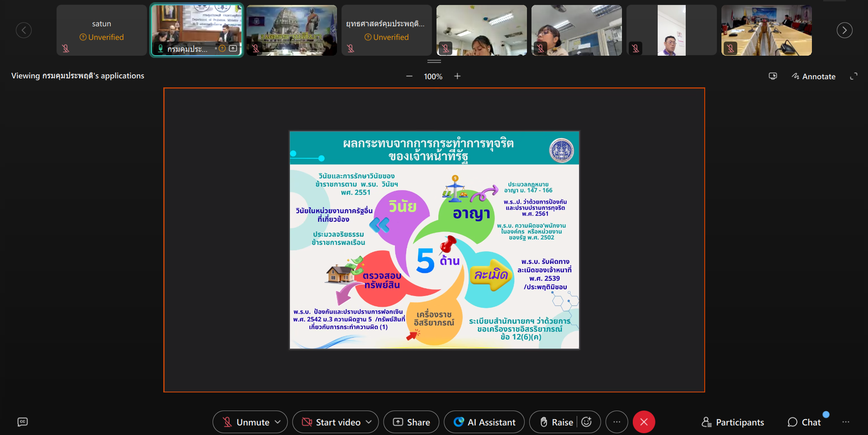Open closed captions icon
868x435 pixels.
[x=23, y=422]
